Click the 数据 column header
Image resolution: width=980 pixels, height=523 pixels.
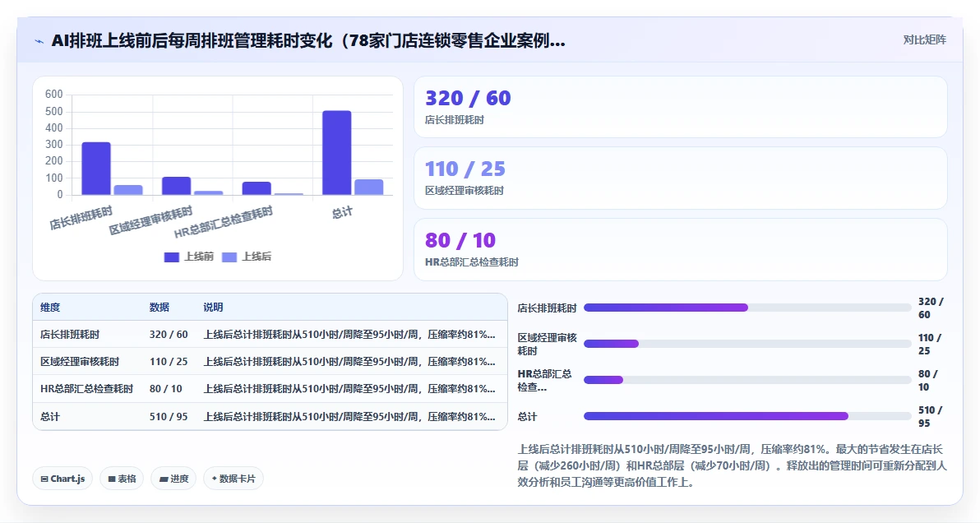159,308
